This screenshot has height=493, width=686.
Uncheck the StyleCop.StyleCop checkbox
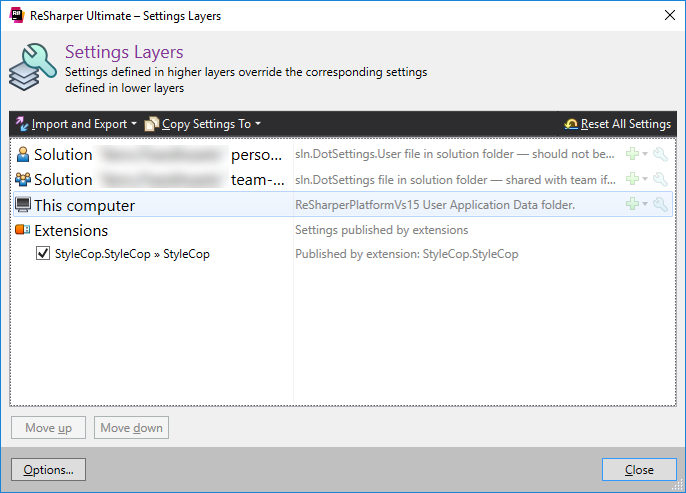[43, 254]
